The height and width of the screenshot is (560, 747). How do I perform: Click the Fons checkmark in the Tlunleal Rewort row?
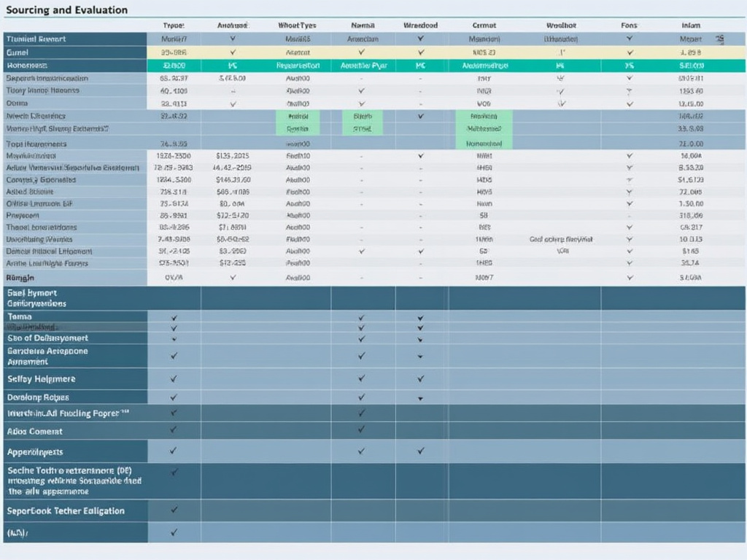coord(630,39)
